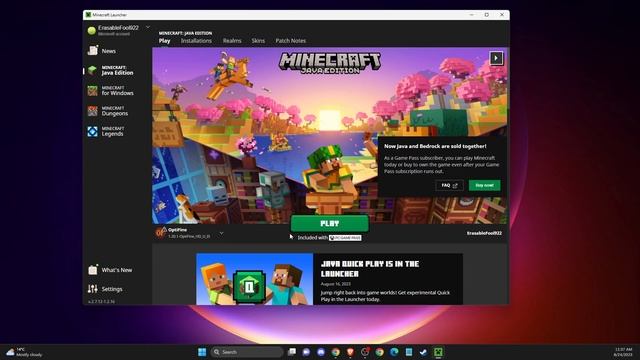
Task: Click the ErasableFool922 player name at bottom right
Action: [484, 233]
